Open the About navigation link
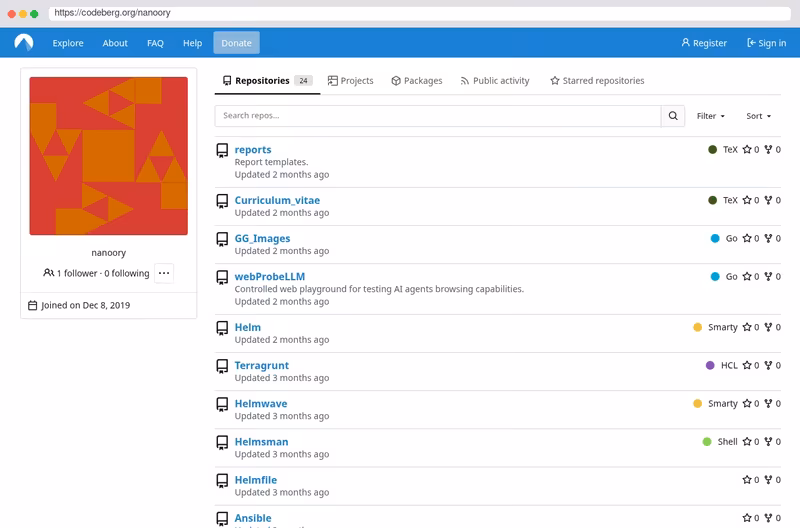Image resolution: width=800 pixels, height=528 pixels. pos(115,43)
